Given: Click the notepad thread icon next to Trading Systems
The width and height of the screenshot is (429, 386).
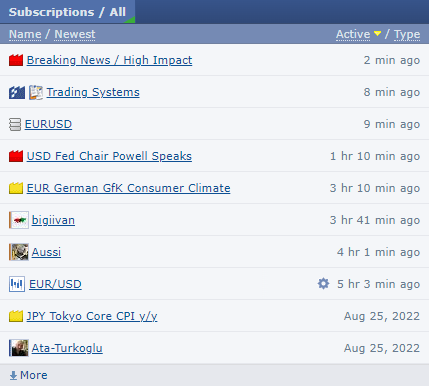Looking at the screenshot, I should [x=36, y=92].
